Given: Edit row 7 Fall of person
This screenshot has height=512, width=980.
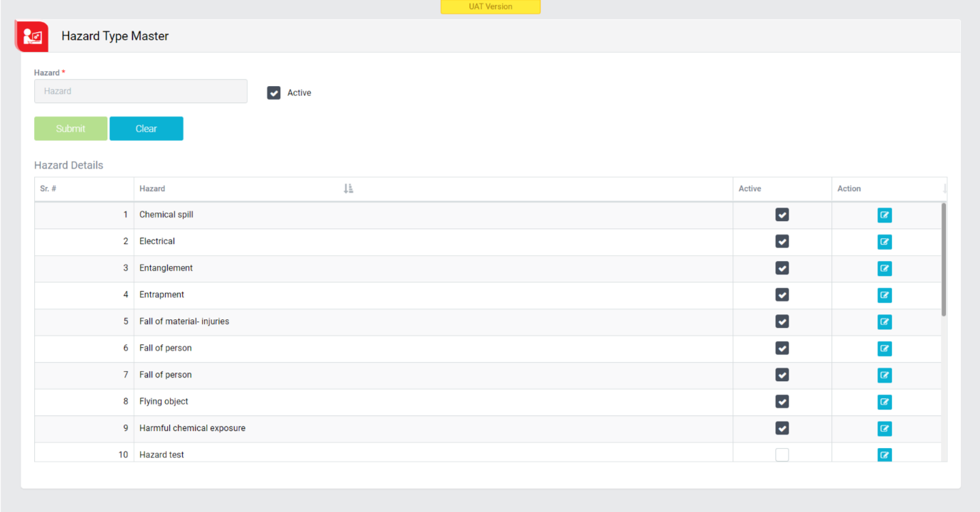Looking at the screenshot, I should tap(884, 375).
